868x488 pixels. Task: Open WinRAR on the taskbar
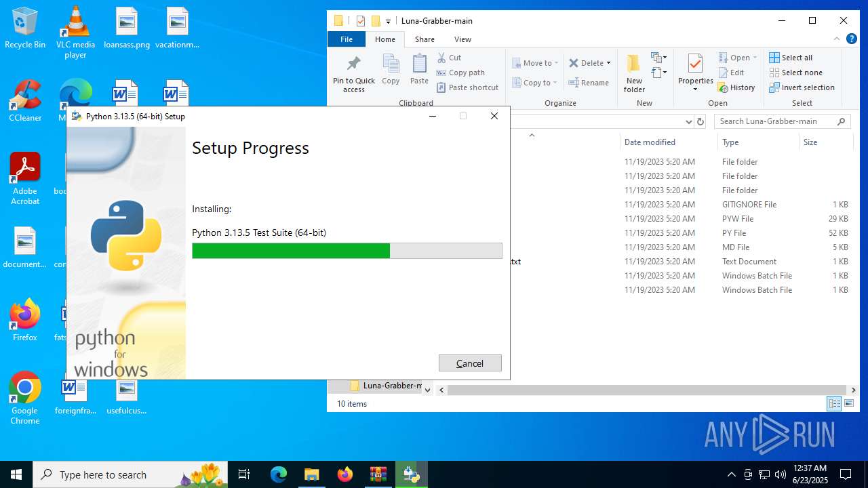(x=378, y=474)
